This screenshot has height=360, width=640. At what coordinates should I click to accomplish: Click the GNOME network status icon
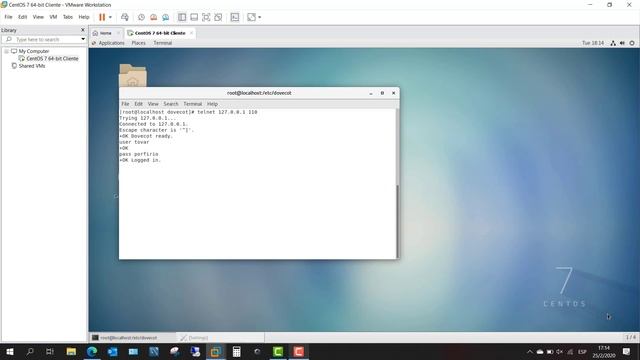click(x=613, y=43)
